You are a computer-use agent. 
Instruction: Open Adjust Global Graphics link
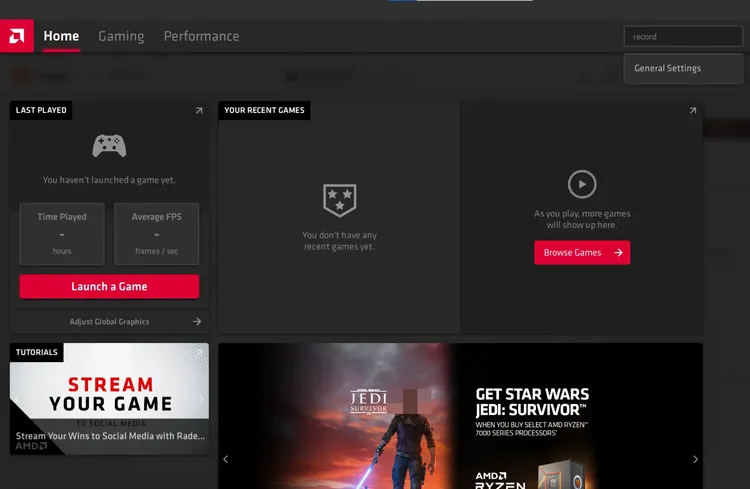109,322
